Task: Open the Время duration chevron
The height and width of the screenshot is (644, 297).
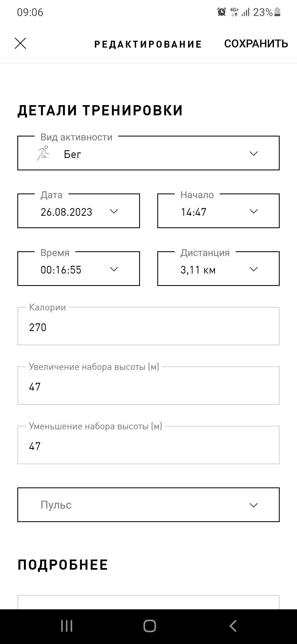Action: 114,269
